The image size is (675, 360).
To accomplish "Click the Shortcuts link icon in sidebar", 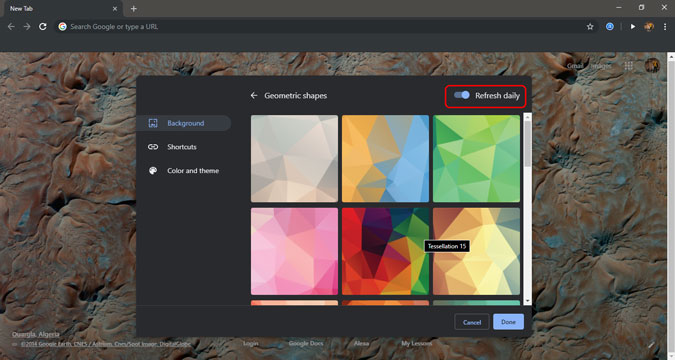I will [153, 147].
